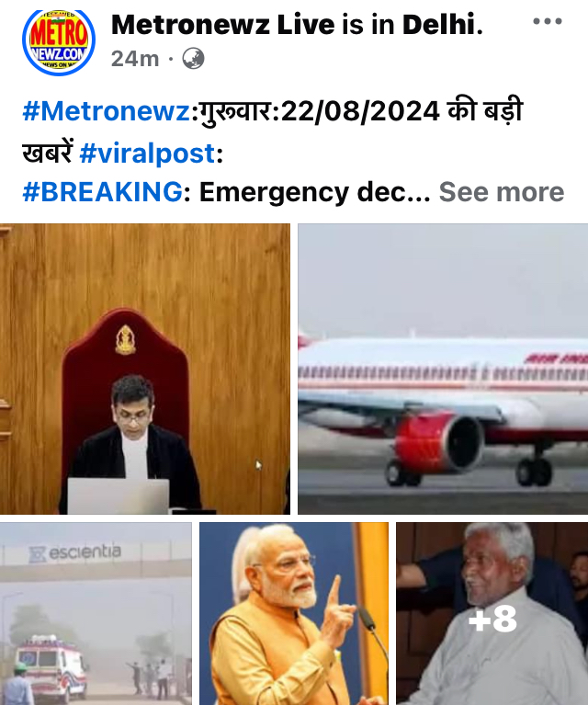Screen dimensions: 588x705
Task: Open the Metronewz Live page name
Action: [x=222, y=24]
